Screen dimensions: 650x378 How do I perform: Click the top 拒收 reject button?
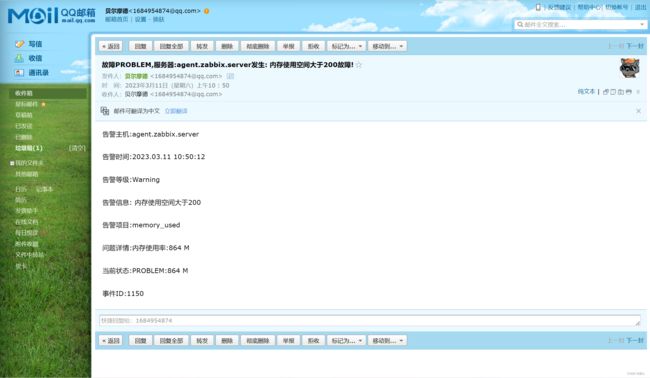[313, 46]
